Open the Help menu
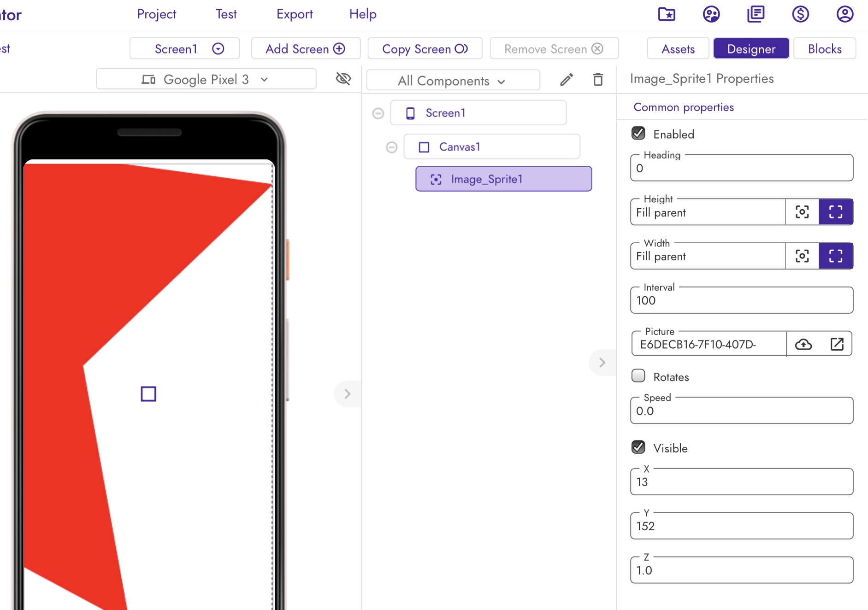Viewport: 868px width, 610px height. coord(363,14)
